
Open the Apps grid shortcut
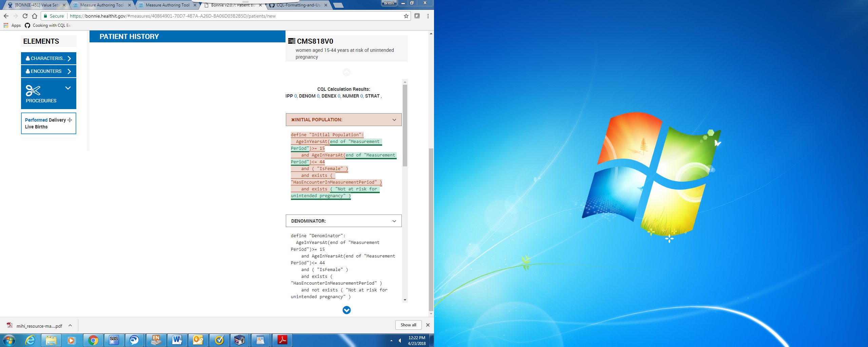pyautogui.click(x=12, y=25)
